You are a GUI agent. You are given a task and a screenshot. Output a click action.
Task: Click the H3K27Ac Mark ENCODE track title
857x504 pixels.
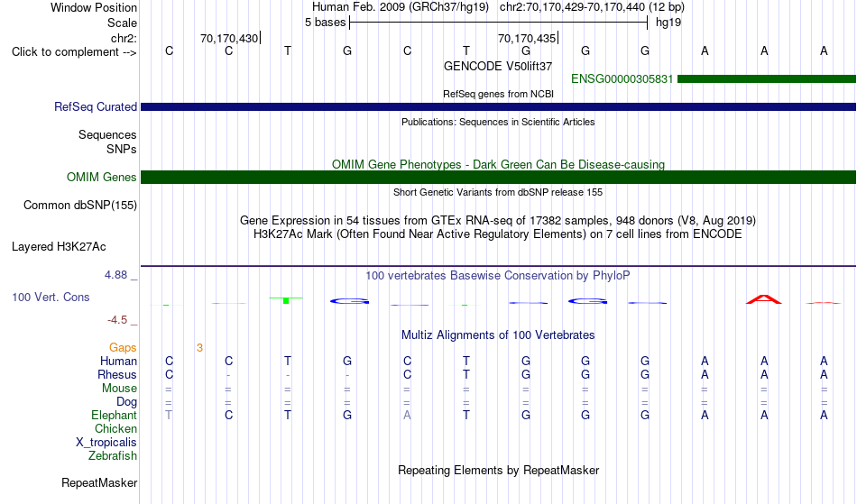click(x=498, y=234)
